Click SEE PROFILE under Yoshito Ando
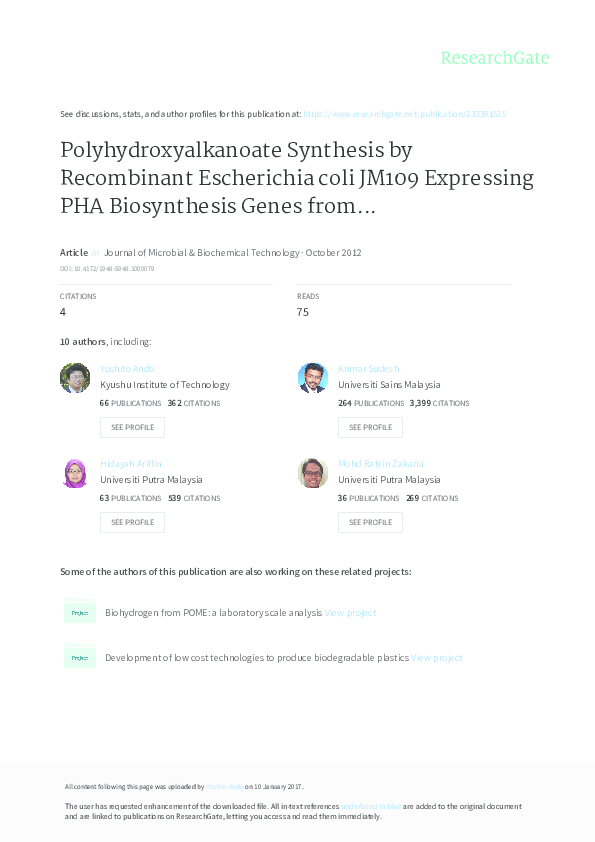This screenshot has height=842, width=595. pyautogui.click(x=132, y=427)
